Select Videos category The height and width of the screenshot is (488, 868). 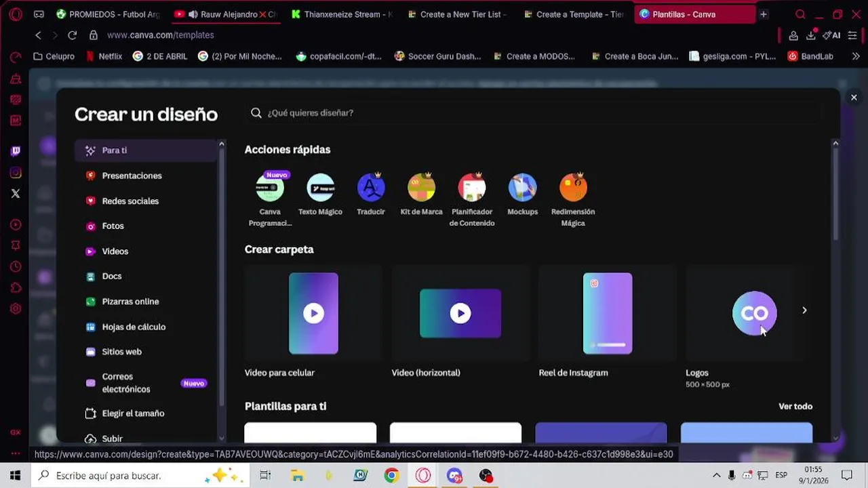pos(145,251)
